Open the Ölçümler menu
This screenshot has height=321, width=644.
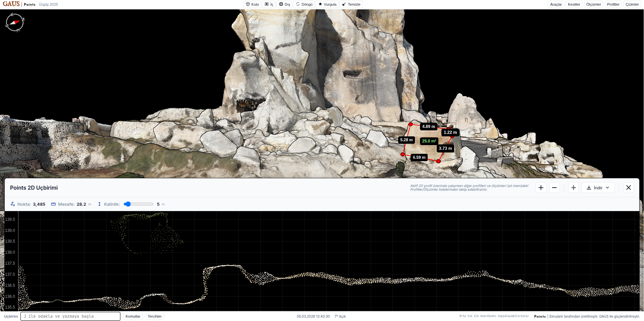(x=593, y=4)
